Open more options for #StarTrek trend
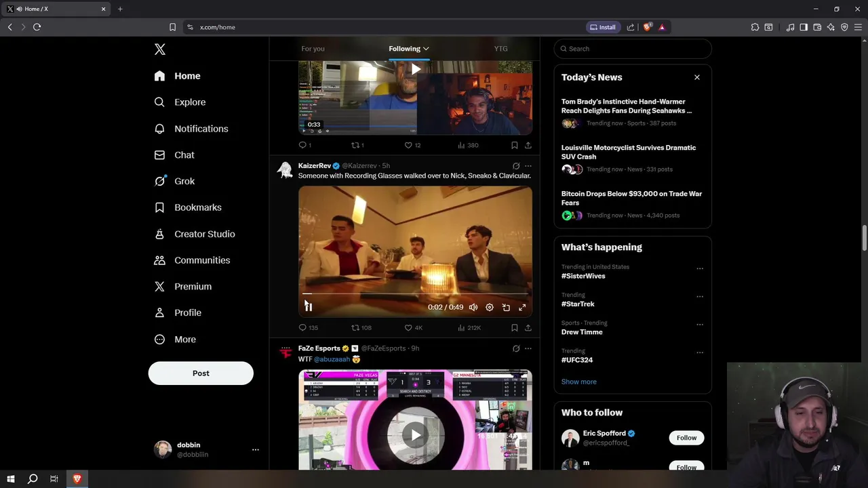The height and width of the screenshot is (488, 868). 700,296
